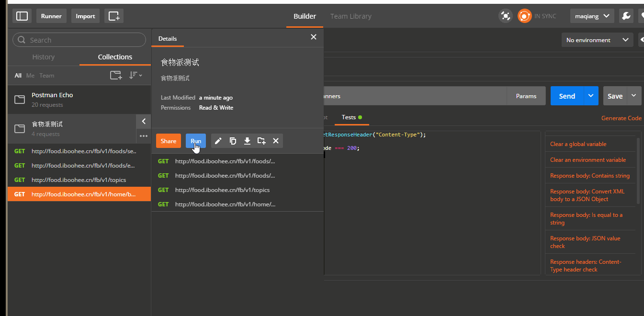
Task: Click the duplicate collection icon
Action: click(x=233, y=141)
